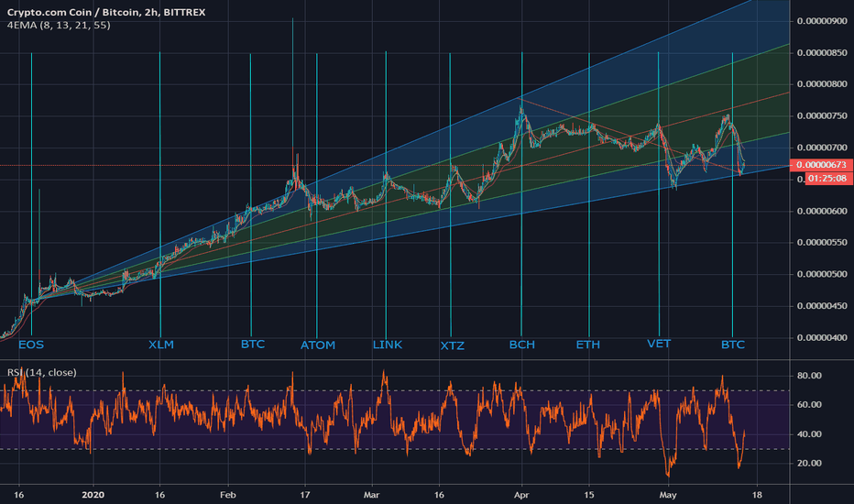Click the VET text label
Image resolution: width=854 pixels, height=504 pixels.
pos(659,344)
